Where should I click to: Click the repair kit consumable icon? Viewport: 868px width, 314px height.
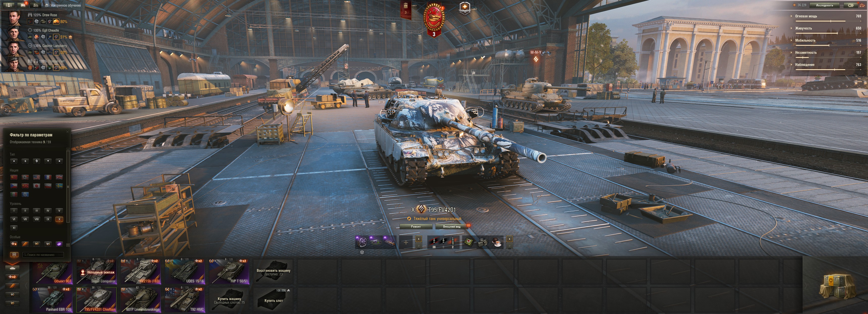point(483,242)
